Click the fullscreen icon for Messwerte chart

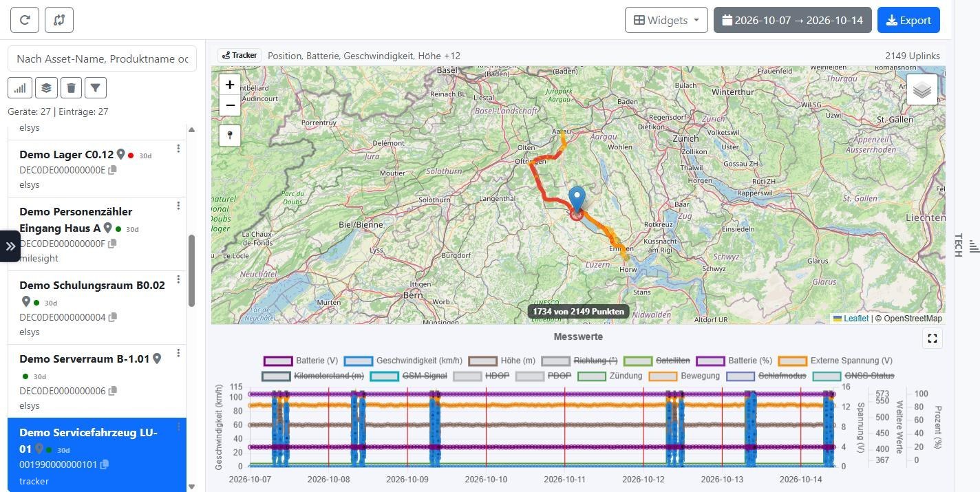click(933, 339)
